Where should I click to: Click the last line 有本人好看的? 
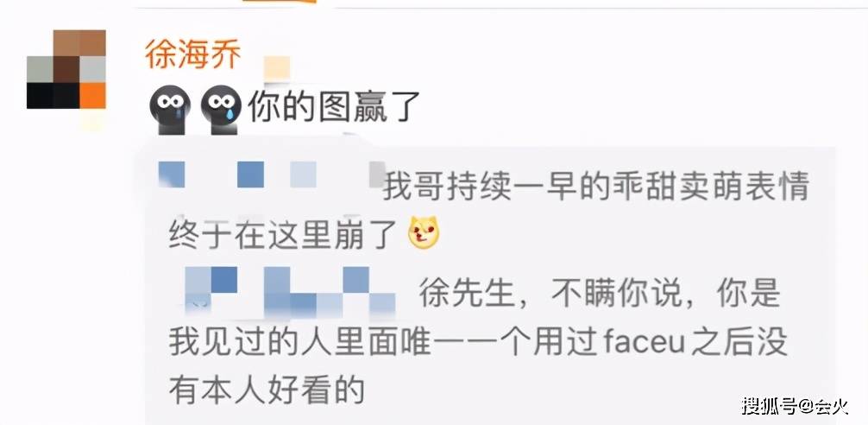point(267,390)
